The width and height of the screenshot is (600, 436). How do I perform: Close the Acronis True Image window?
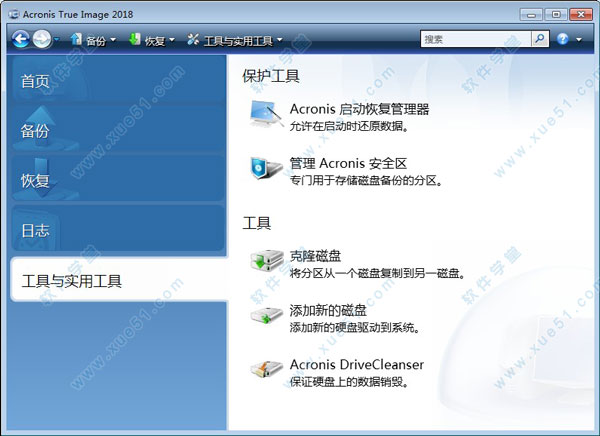[581, 15]
